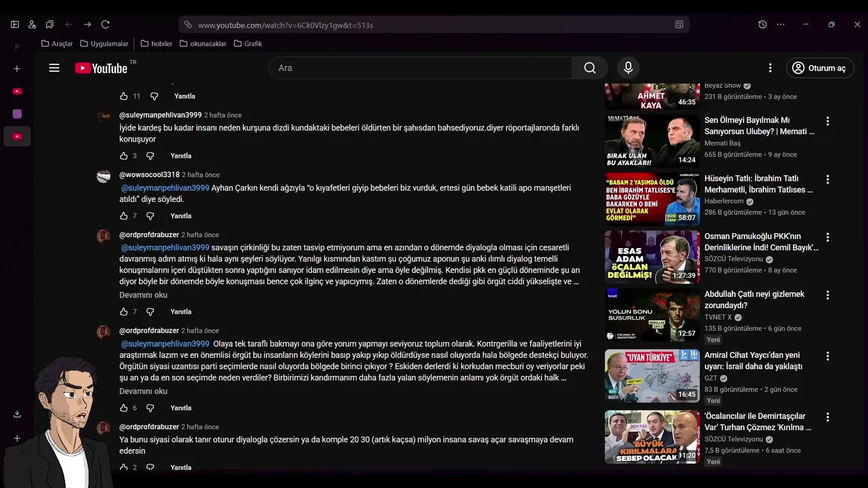Reply to suleymanpehlivan3999 via Yanıtla
The height and width of the screenshot is (488, 868).
181,156
